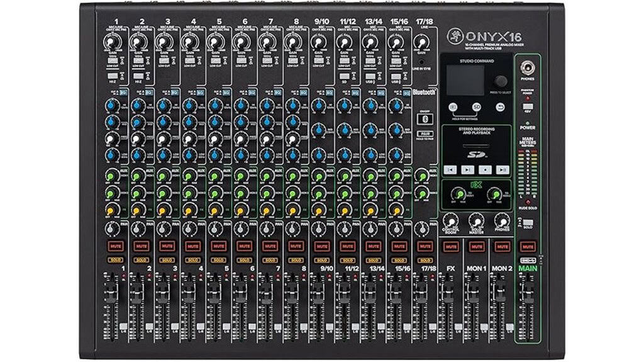Click the channel 8 pan knob
The image size is (644, 362).
tap(292, 227)
